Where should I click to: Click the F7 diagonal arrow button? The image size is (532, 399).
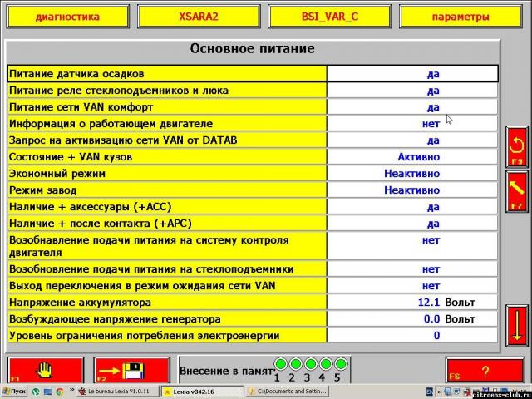point(517,190)
